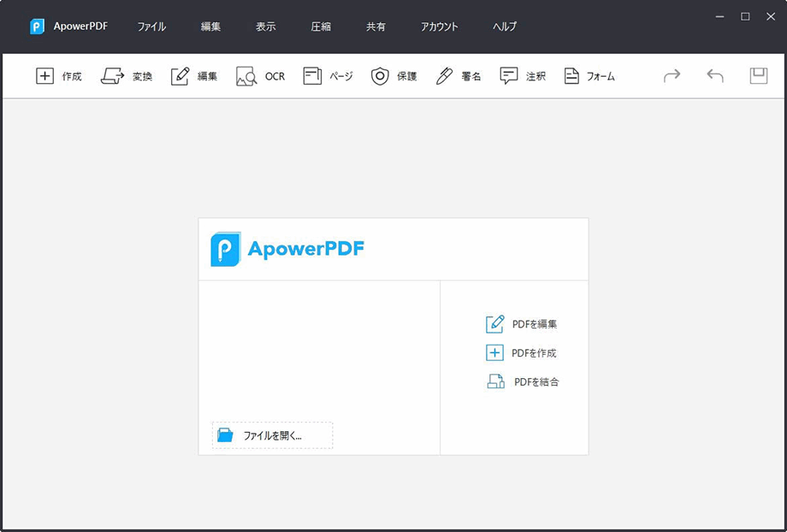Open the 共有 menu

(376, 27)
